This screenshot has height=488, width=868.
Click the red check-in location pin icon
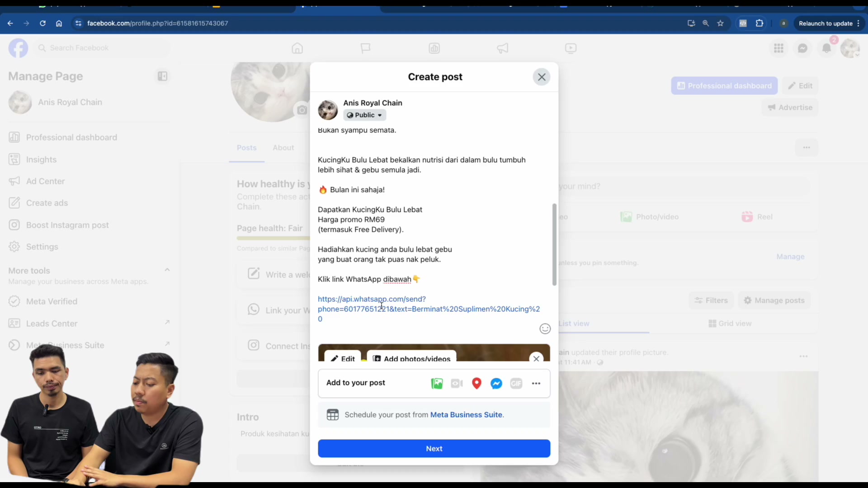476,384
